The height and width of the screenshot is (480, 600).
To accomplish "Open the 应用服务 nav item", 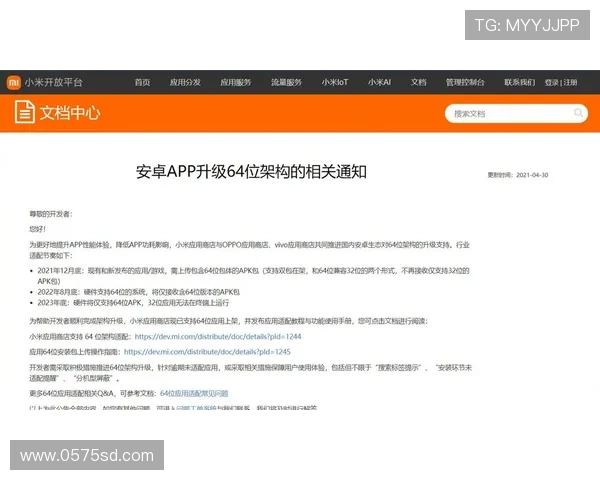I will (x=236, y=82).
